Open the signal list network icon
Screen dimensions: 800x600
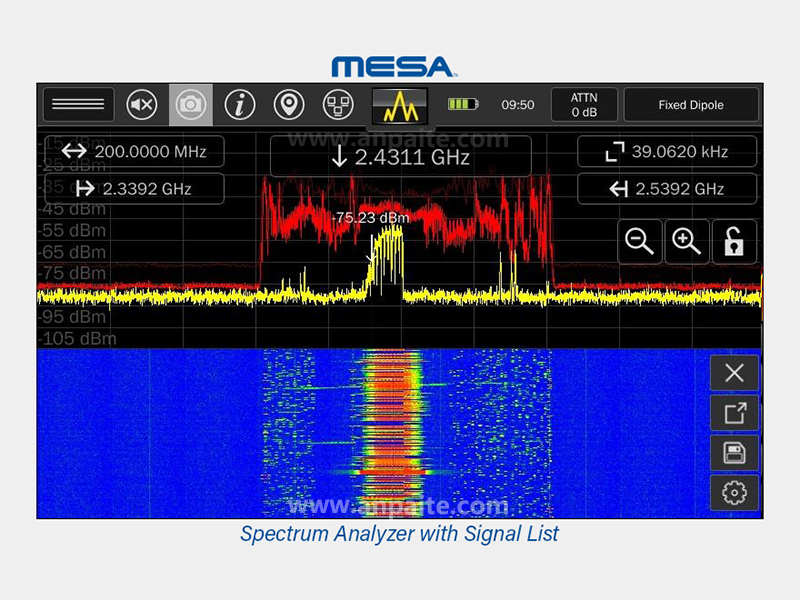(337, 104)
